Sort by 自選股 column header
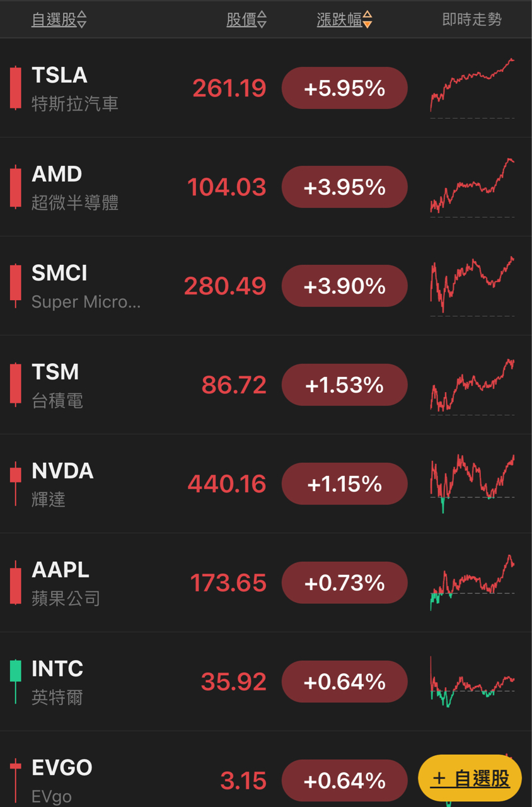 pyautogui.click(x=59, y=20)
